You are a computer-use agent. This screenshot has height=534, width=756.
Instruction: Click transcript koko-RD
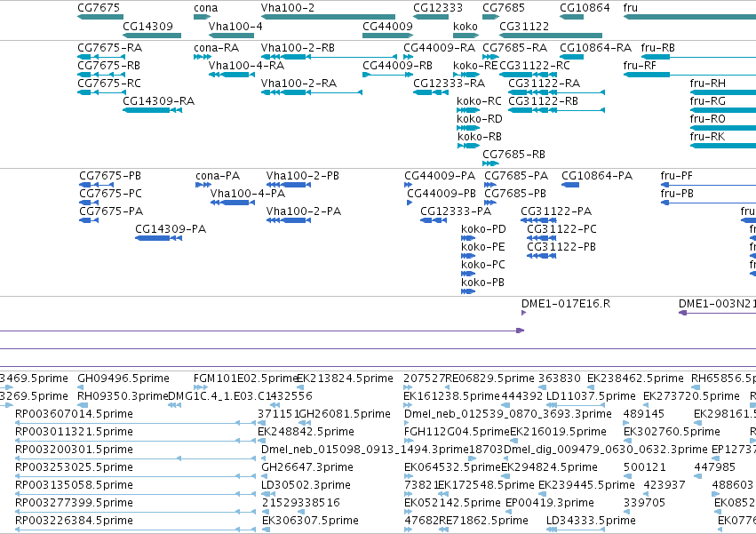pyautogui.click(x=467, y=128)
